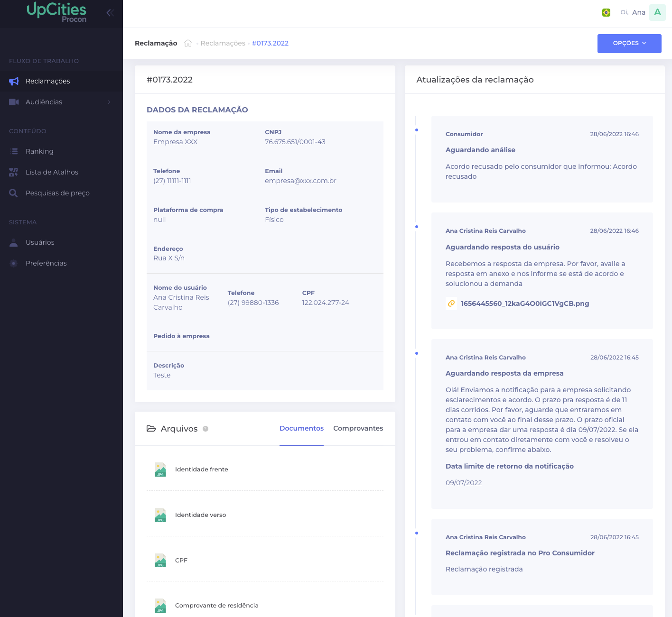This screenshot has height=617, width=672.
Task: Click the DADOS DA RECLAMAÇÃO section heading
Action: tap(197, 110)
